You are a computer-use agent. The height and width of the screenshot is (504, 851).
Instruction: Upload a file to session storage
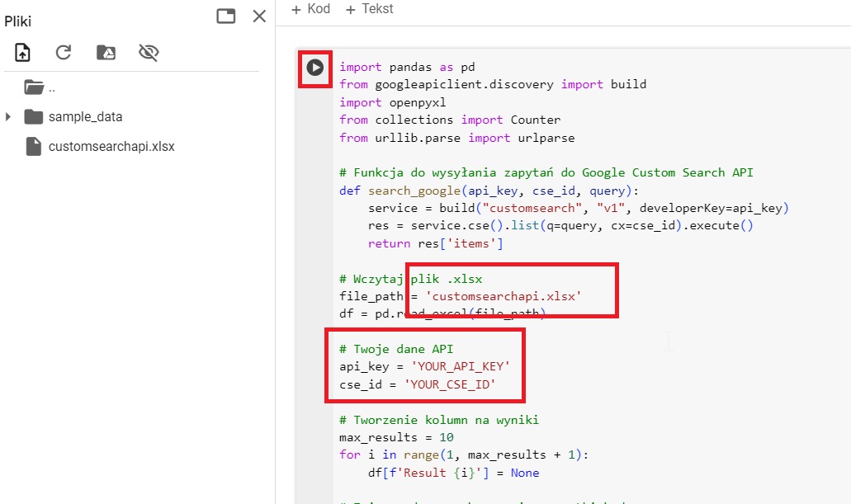(x=22, y=52)
